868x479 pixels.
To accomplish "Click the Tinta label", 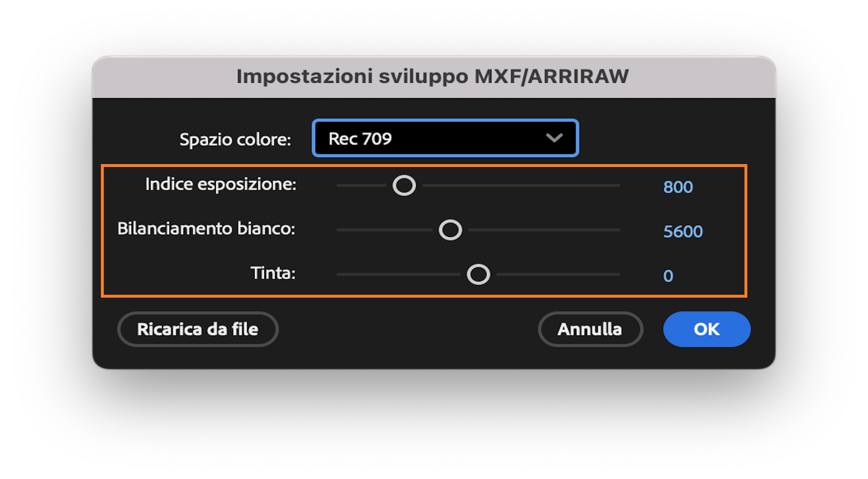I will (x=273, y=274).
